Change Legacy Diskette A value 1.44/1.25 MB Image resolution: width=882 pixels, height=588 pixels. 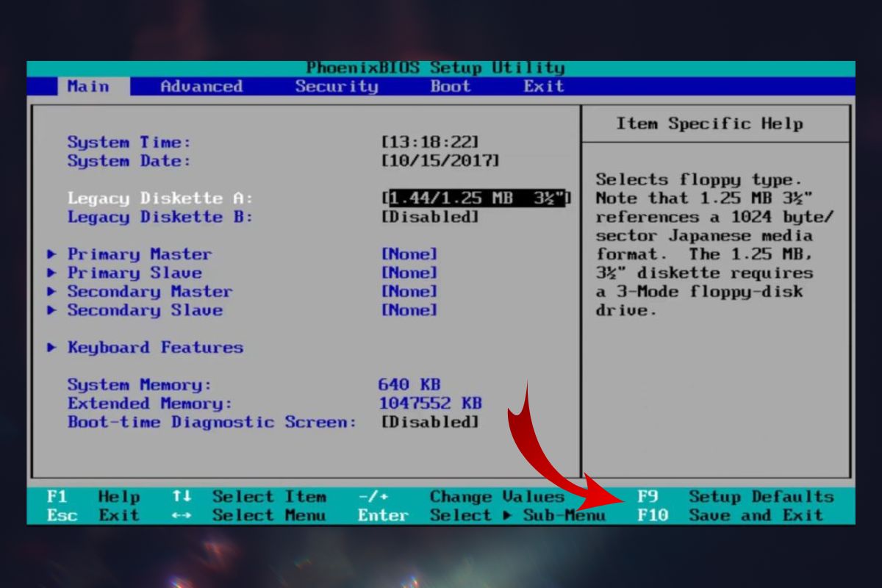pyautogui.click(x=476, y=198)
